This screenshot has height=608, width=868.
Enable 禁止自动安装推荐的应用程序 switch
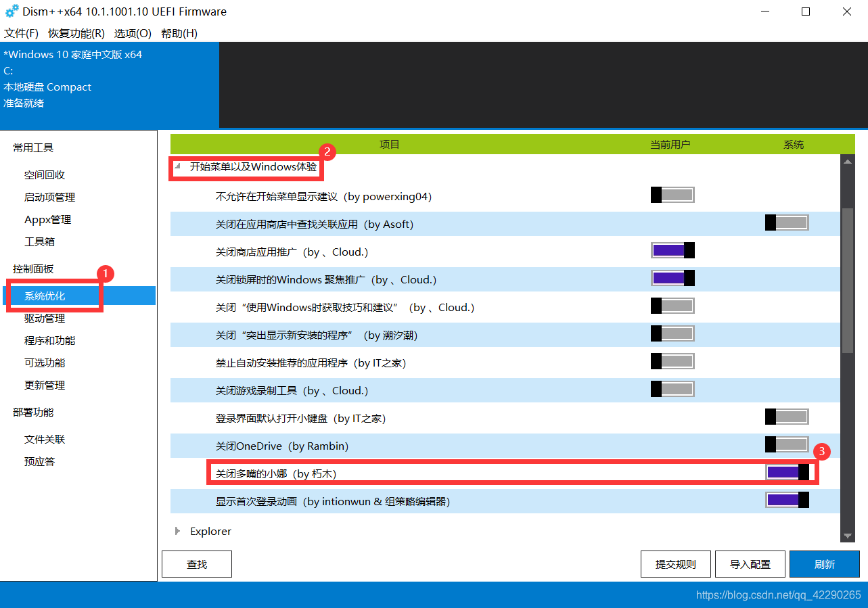672,361
